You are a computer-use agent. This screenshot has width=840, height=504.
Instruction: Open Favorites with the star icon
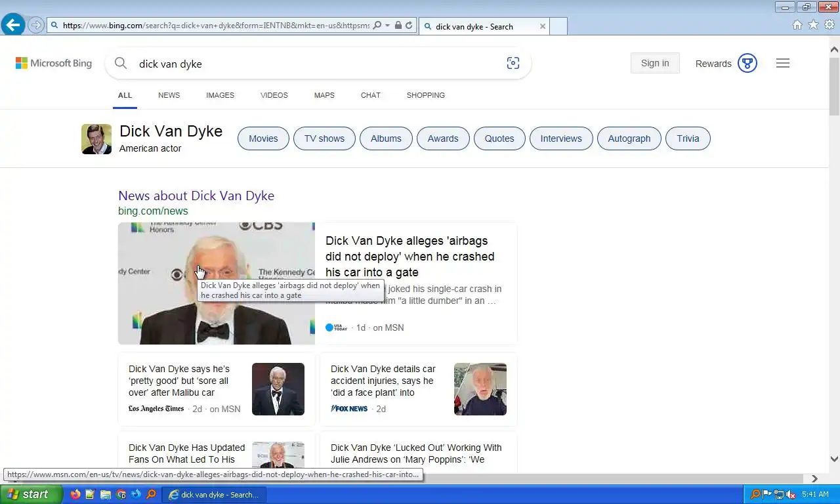click(813, 25)
